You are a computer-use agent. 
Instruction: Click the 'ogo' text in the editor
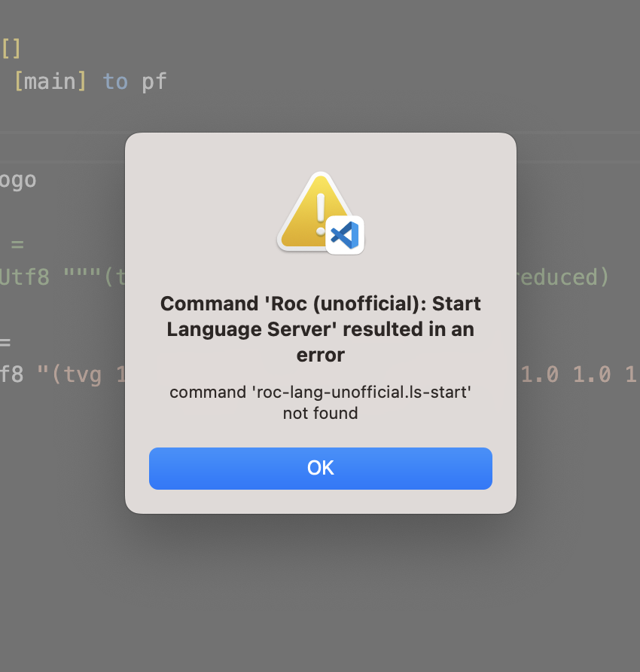pos(18,181)
